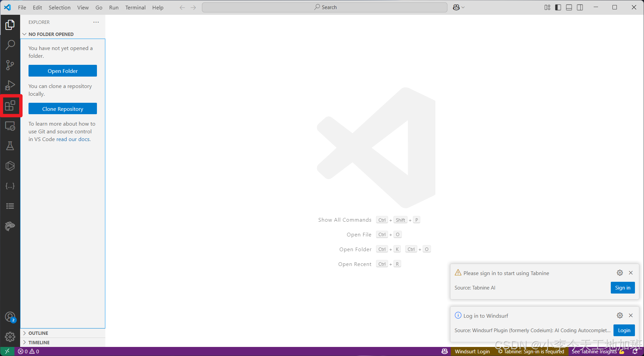The width and height of the screenshot is (644, 356).
Task: Open the Selection menu
Action: 59,7
